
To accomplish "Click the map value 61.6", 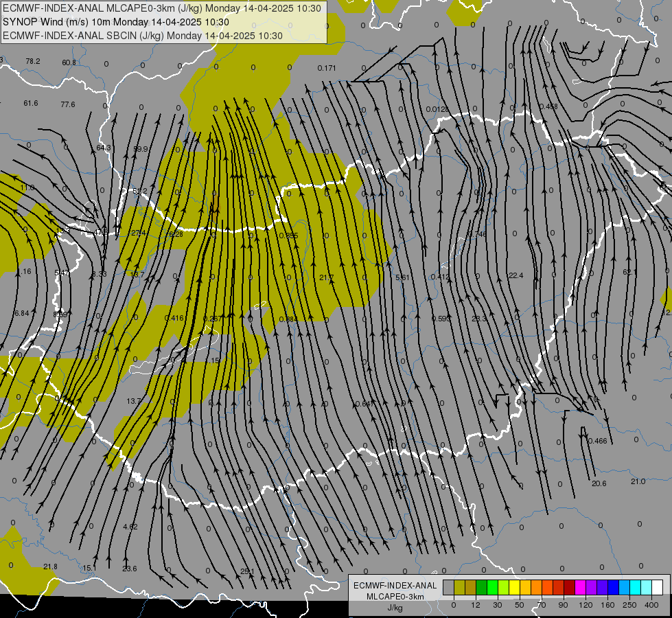I will pos(31,104).
